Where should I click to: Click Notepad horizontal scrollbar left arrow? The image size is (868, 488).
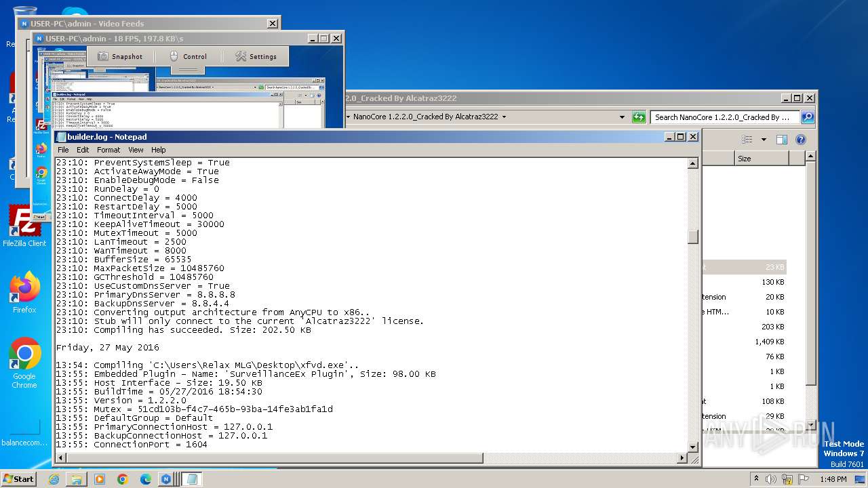pos(61,458)
